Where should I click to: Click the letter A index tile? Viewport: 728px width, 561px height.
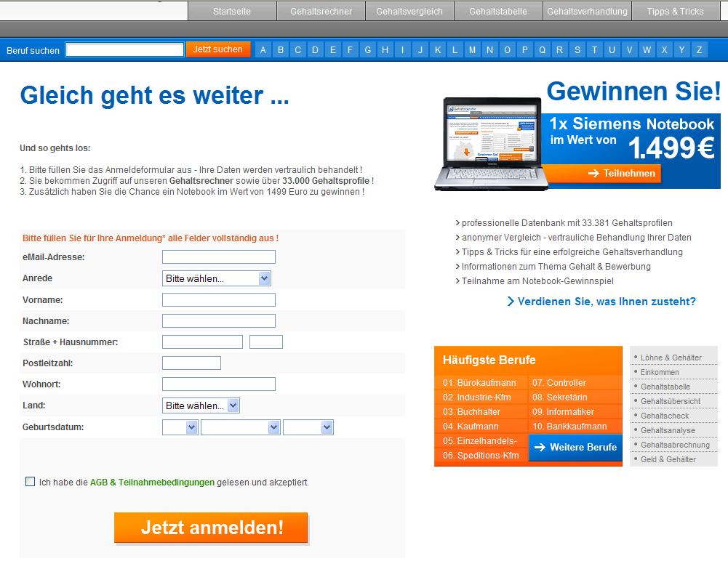tap(263, 50)
